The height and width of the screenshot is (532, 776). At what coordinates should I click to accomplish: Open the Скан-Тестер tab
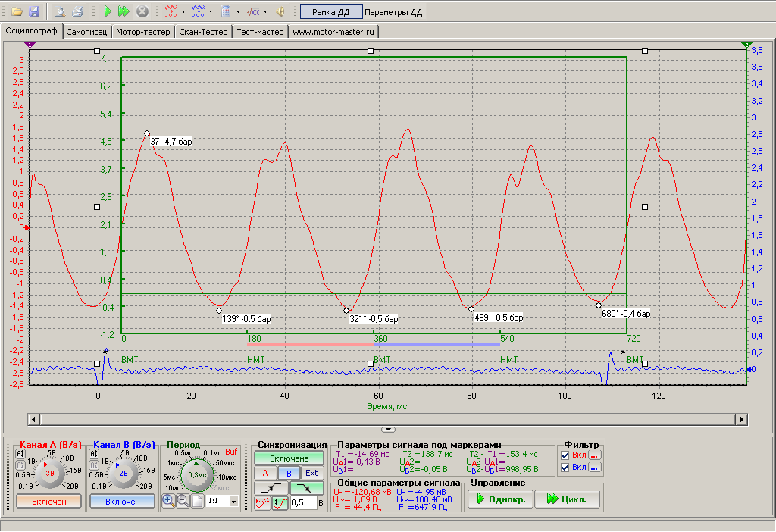point(203,32)
